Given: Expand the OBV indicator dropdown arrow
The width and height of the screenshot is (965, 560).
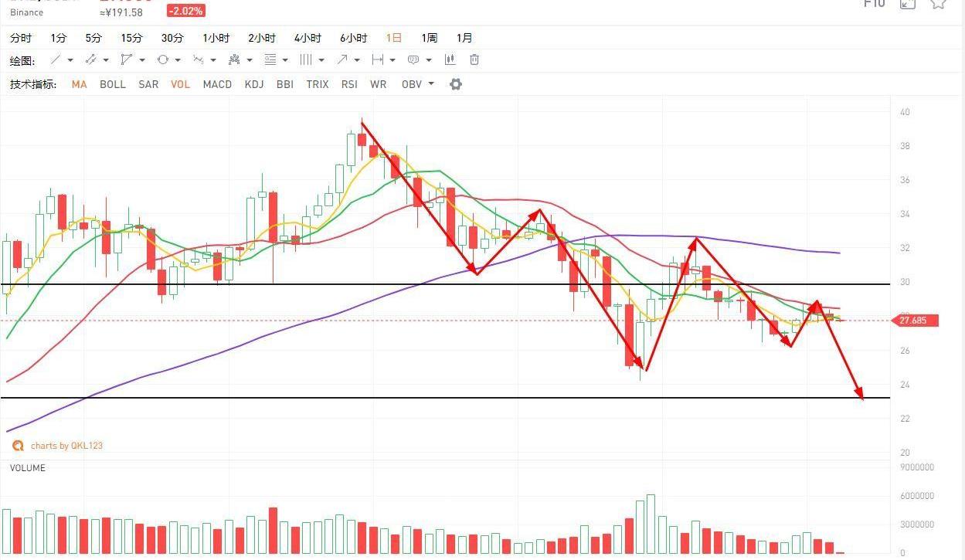Looking at the screenshot, I should [431, 84].
